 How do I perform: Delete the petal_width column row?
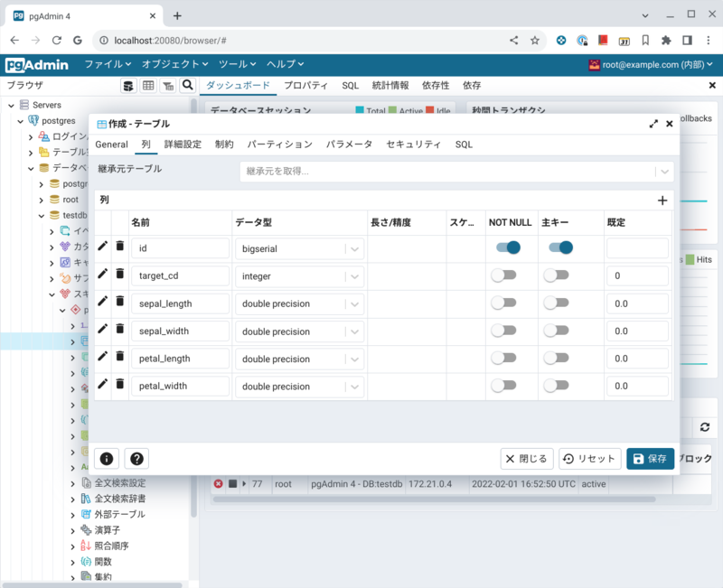pos(120,386)
